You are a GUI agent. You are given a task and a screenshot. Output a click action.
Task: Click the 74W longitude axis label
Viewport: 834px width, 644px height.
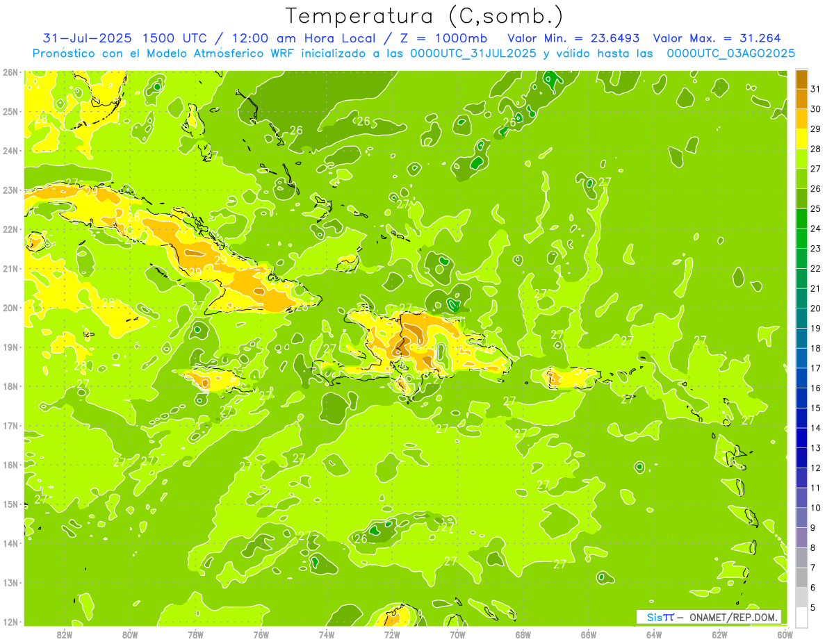pyautogui.click(x=327, y=634)
